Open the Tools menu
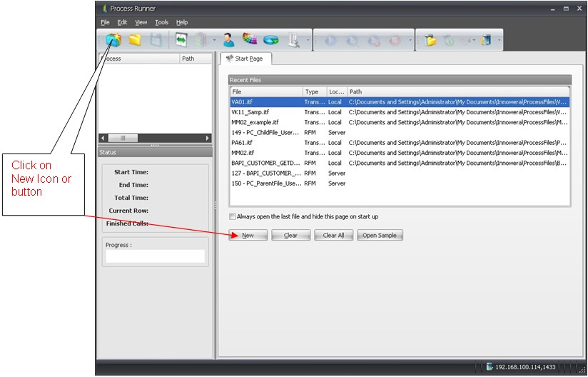The width and height of the screenshot is (588, 377). pyautogui.click(x=162, y=22)
